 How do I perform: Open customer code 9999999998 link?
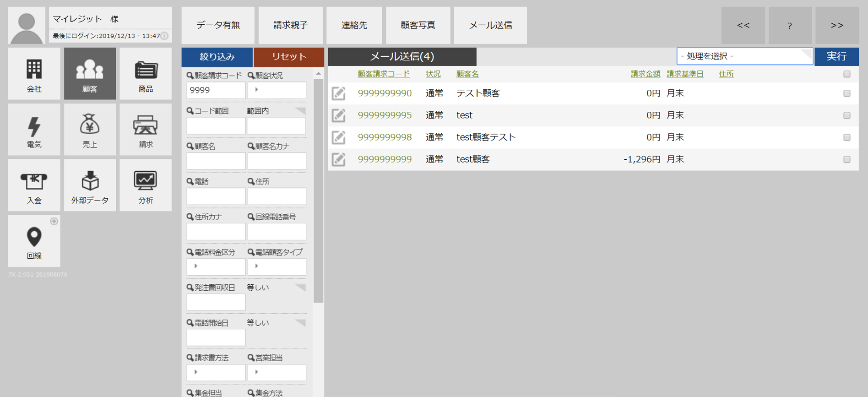coord(385,137)
